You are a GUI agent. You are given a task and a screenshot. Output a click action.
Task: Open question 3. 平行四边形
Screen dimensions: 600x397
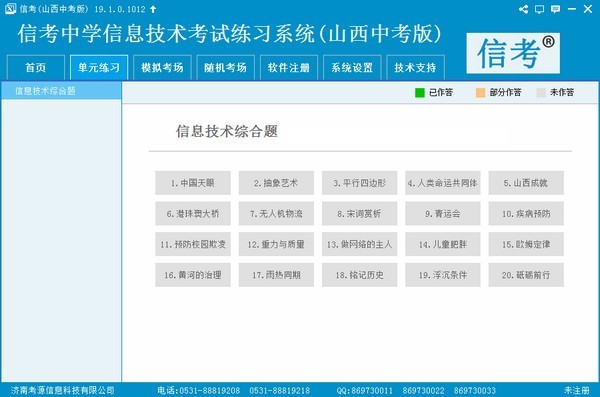[x=360, y=183]
